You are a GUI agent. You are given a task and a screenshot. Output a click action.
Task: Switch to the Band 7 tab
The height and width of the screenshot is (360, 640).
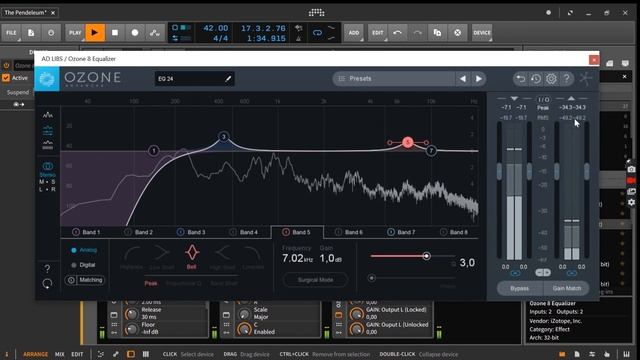(x=402, y=232)
